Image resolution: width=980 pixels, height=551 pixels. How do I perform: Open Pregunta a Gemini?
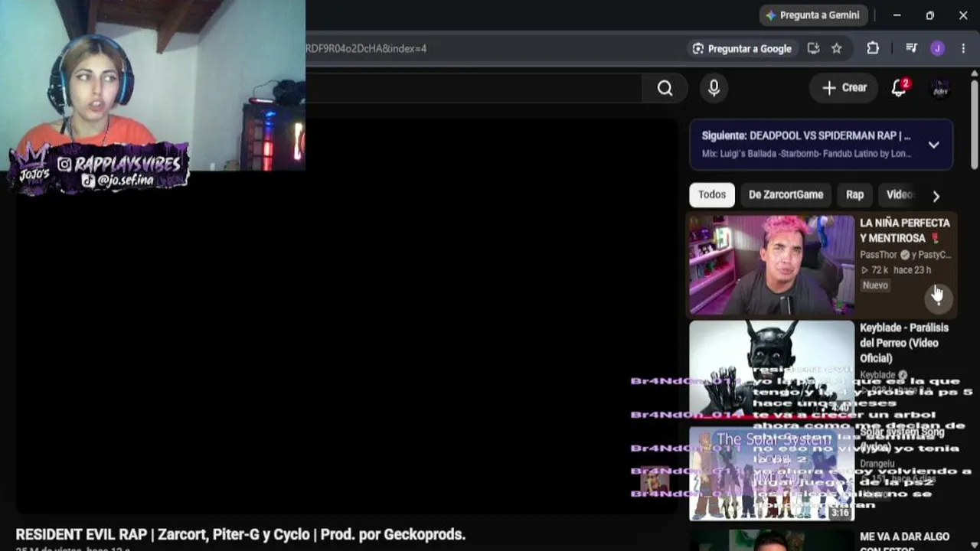[812, 15]
